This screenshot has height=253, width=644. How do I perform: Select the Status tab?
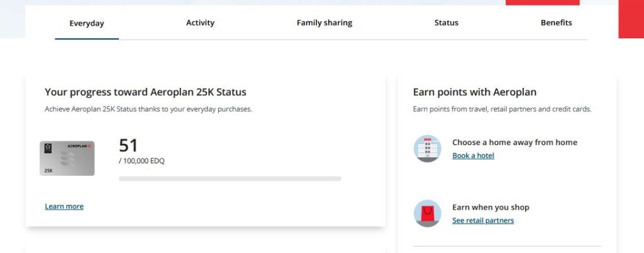(446, 23)
